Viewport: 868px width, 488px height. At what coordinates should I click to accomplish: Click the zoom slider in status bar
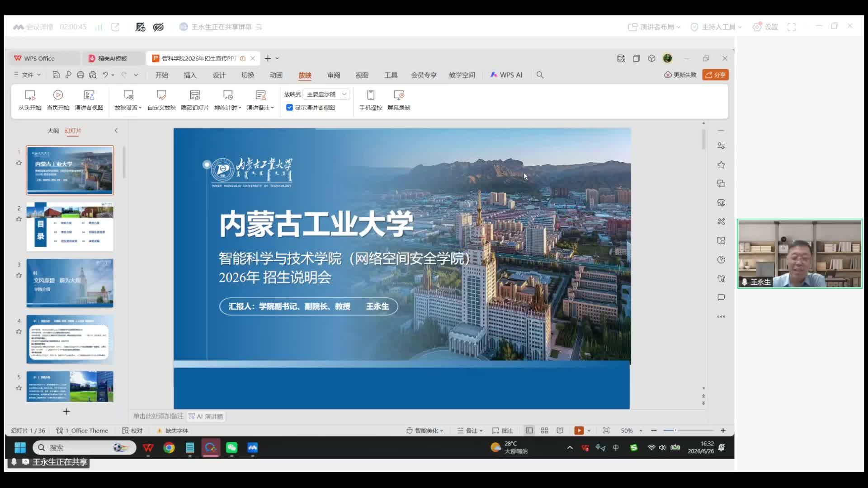[x=688, y=431]
